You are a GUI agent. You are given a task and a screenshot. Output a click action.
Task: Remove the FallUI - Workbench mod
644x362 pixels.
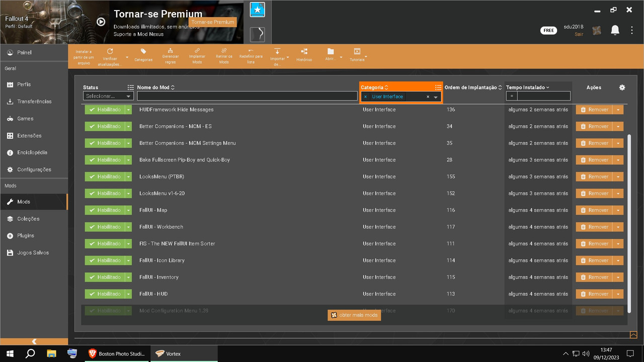(595, 227)
